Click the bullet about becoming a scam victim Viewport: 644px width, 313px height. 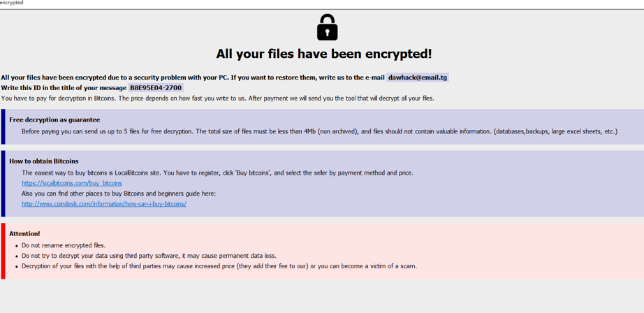[x=219, y=266]
